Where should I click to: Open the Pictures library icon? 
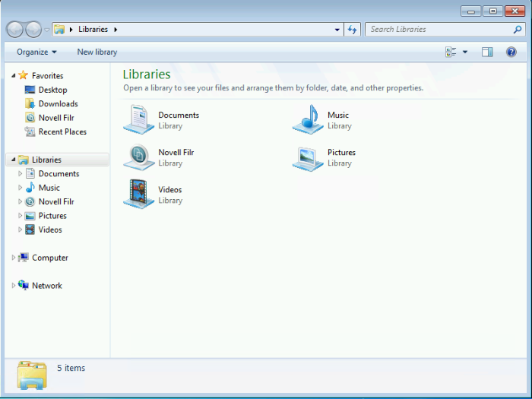click(x=308, y=157)
